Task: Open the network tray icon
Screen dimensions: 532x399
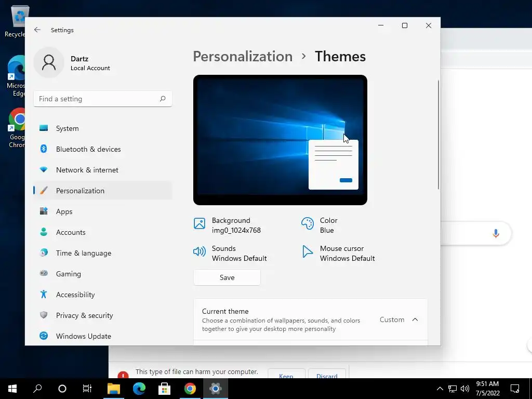Action: point(453,389)
